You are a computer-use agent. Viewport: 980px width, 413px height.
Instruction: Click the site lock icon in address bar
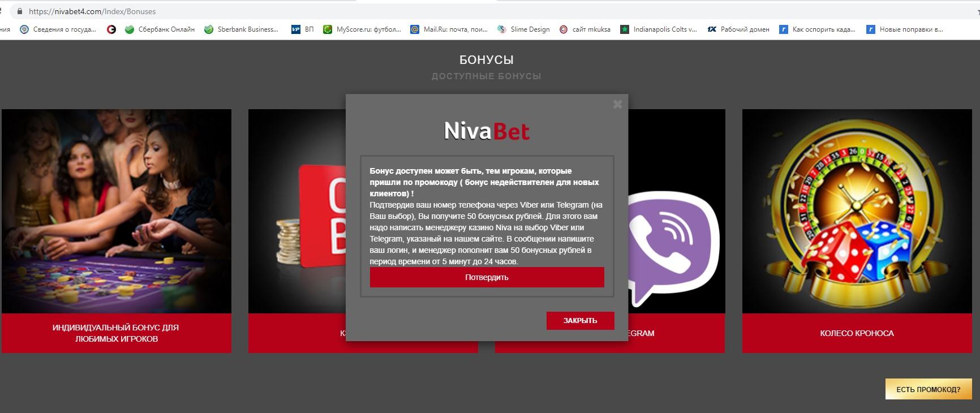(20, 11)
